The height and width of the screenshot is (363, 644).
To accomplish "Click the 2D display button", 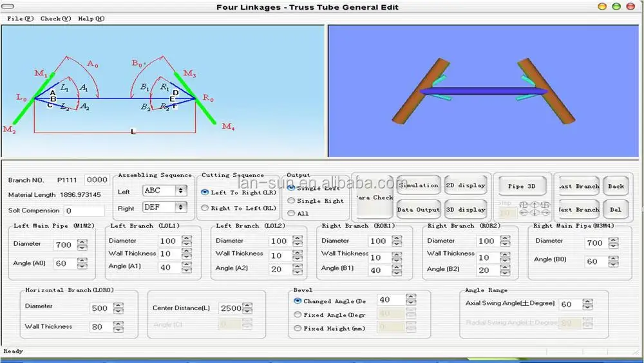I will (465, 185).
